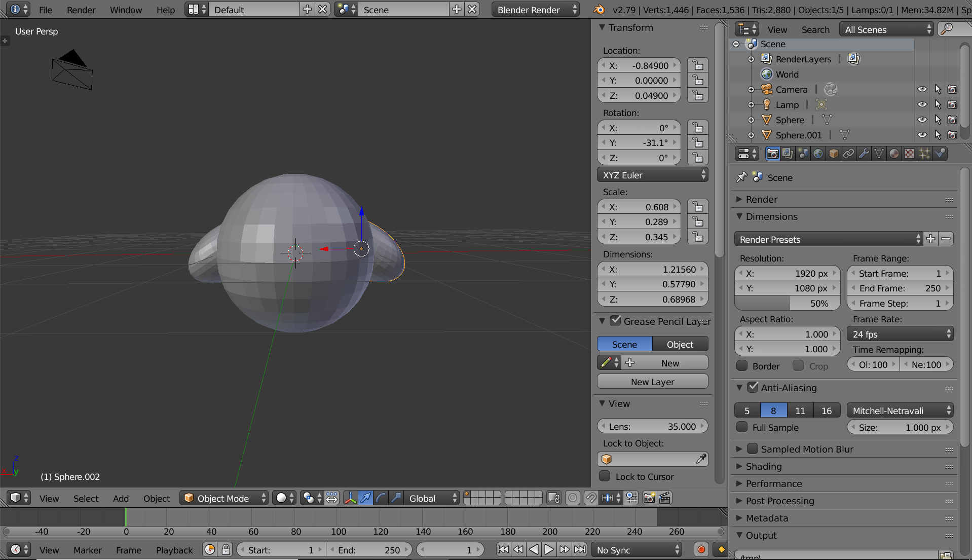The image size is (972, 560).
Task: Open the Object Mode dropdown
Action: 224,498
